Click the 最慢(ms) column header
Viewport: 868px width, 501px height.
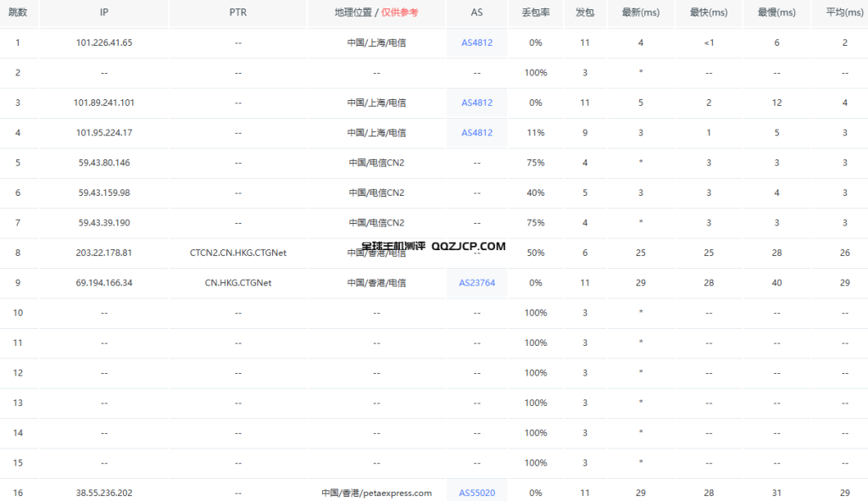[x=776, y=13]
